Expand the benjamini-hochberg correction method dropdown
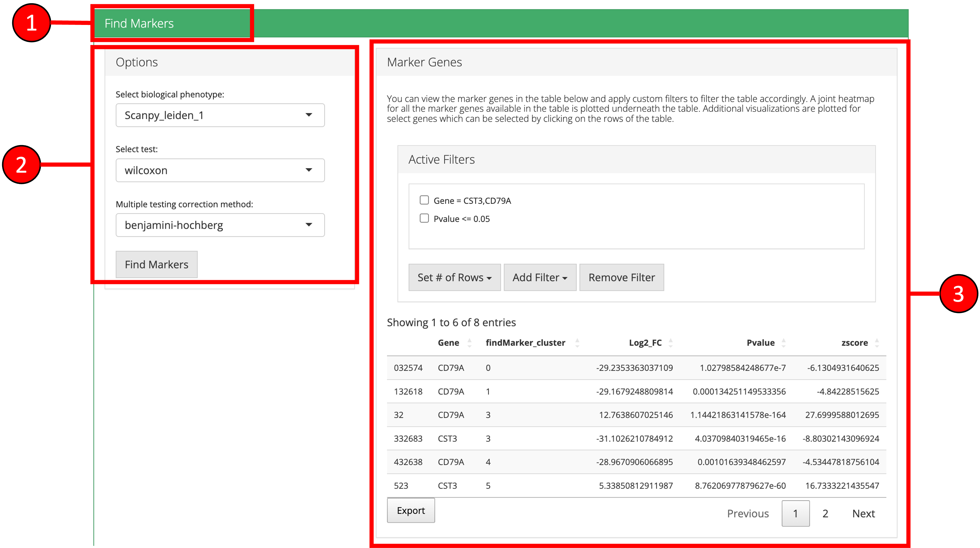980x548 pixels. [220, 225]
